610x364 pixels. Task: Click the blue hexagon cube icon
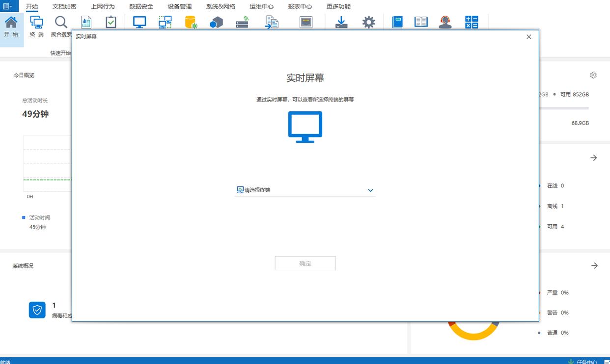216,23
